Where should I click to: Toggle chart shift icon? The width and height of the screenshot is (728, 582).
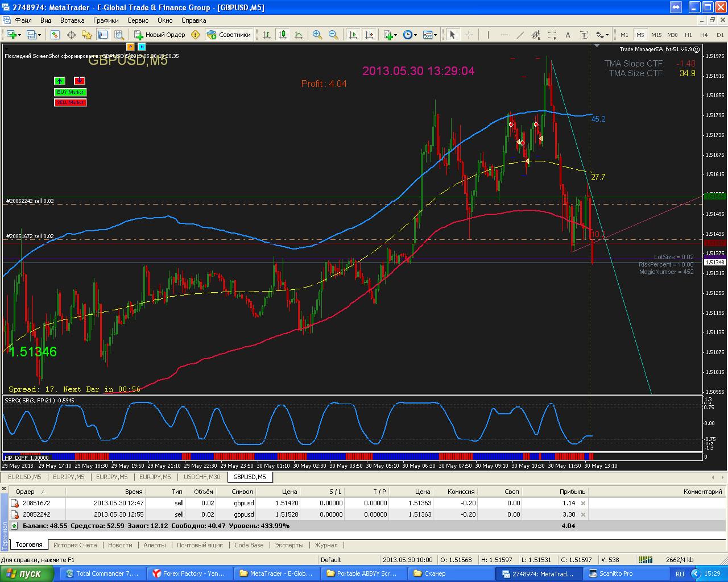tap(369, 35)
